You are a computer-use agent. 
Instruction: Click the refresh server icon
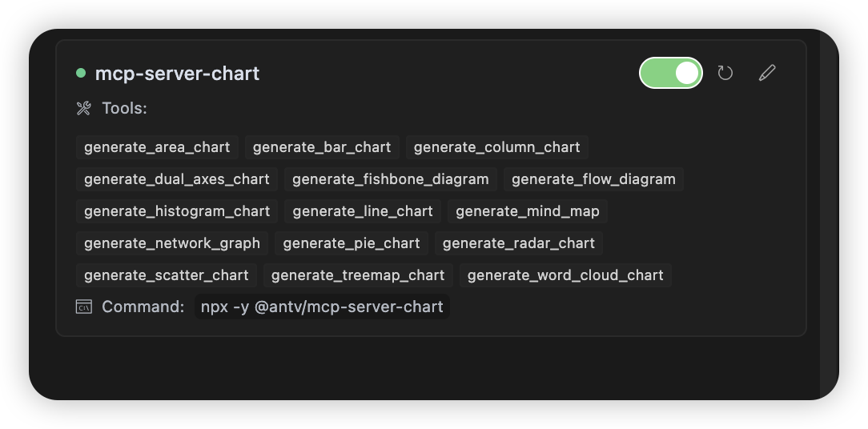725,73
